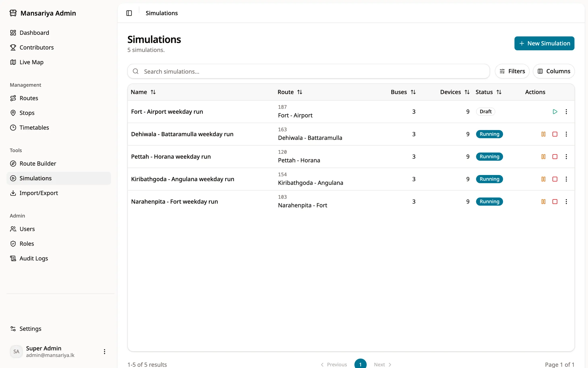The height and width of the screenshot is (368, 588).
Task: Launch the Route Builder tool
Action: (x=59, y=164)
